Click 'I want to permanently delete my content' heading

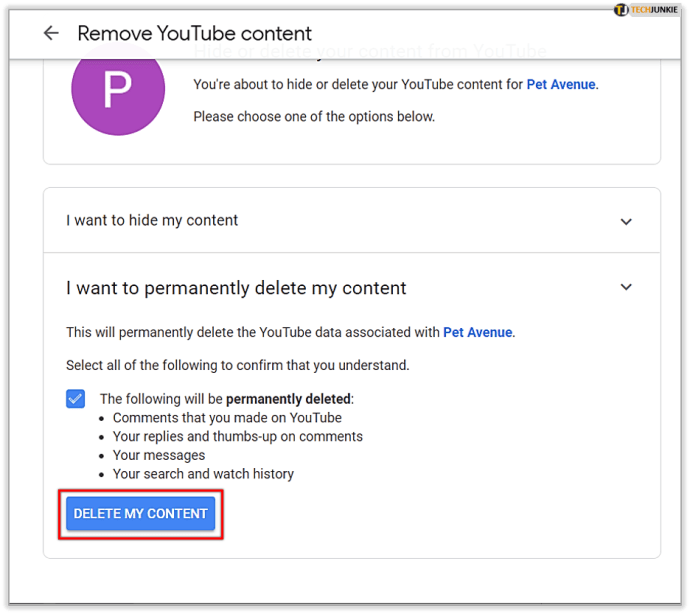pyautogui.click(x=236, y=288)
